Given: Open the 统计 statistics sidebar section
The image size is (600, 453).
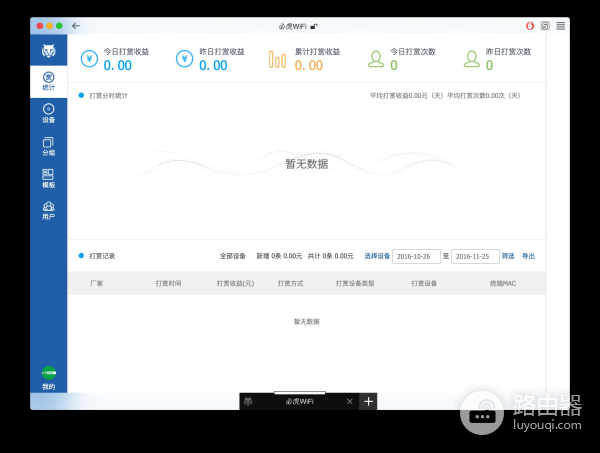Looking at the screenshot, I should click(x=49, y=81).
